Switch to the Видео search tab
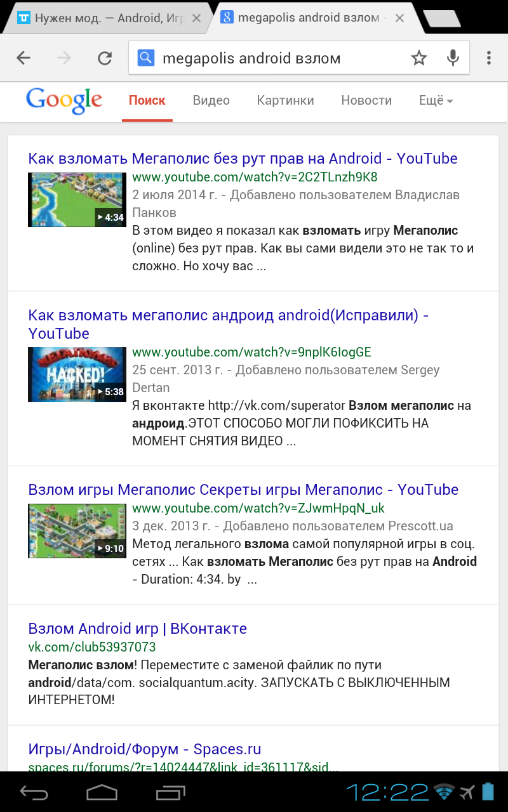Viewport: 508px width, 812px height. pos(211,100)
